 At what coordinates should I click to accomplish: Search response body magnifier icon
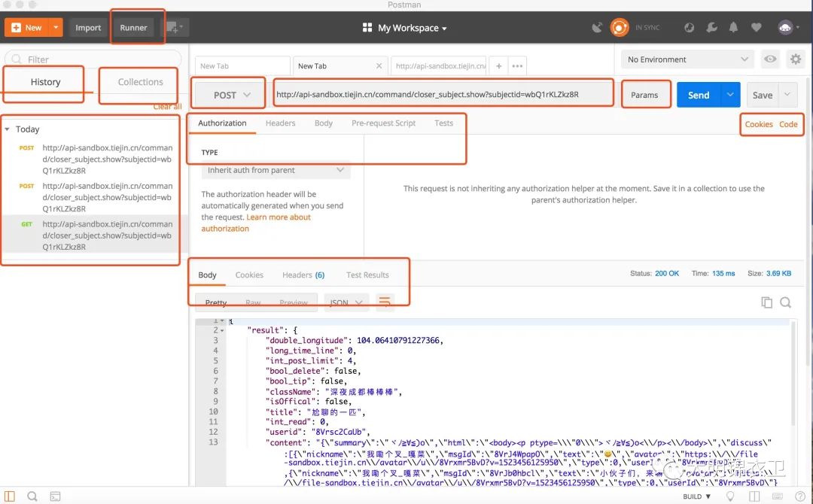click(785, 302)
